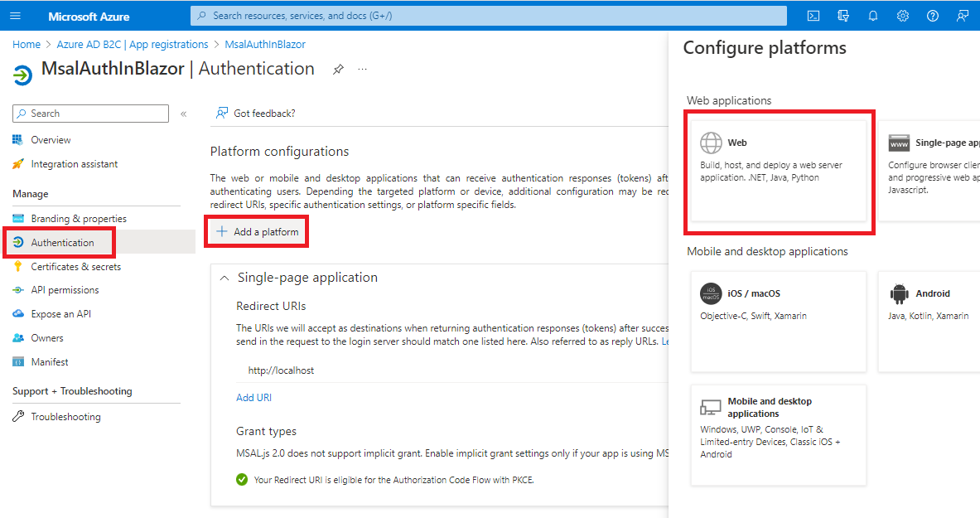Click the Troubleshooting wrench icon
This screenshot has width=980, height=518.
click(18, 417)
